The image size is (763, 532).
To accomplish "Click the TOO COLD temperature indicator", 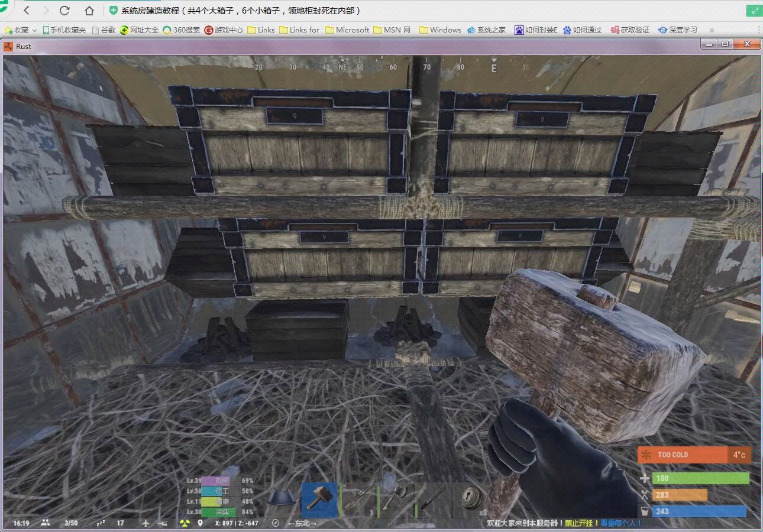I will click(694, 455).
